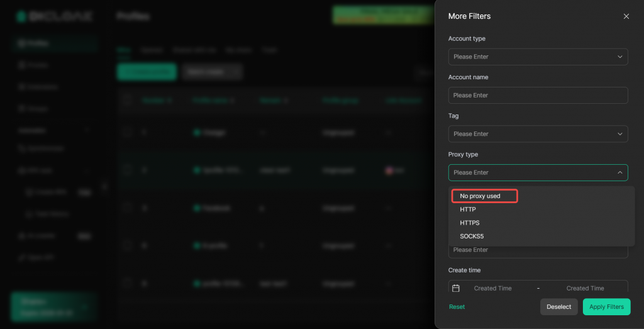This screenshot has width=644, height=329.
Task: Collapse the Proxy type dropdown
Action: pyautogui.click(x=531, y=172)
